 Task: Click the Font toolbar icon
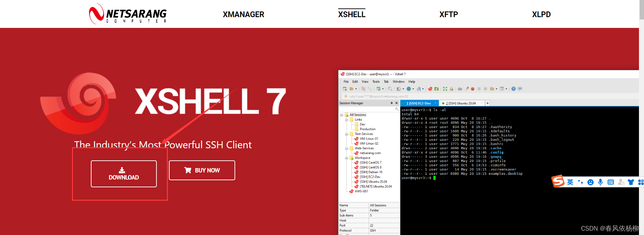419,89
